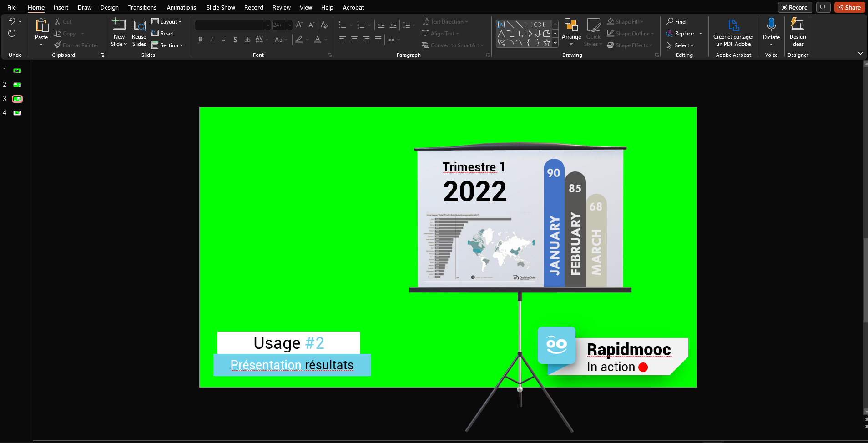Open the Font Size dropdown
868x443 pixels.
coord(290,25)
